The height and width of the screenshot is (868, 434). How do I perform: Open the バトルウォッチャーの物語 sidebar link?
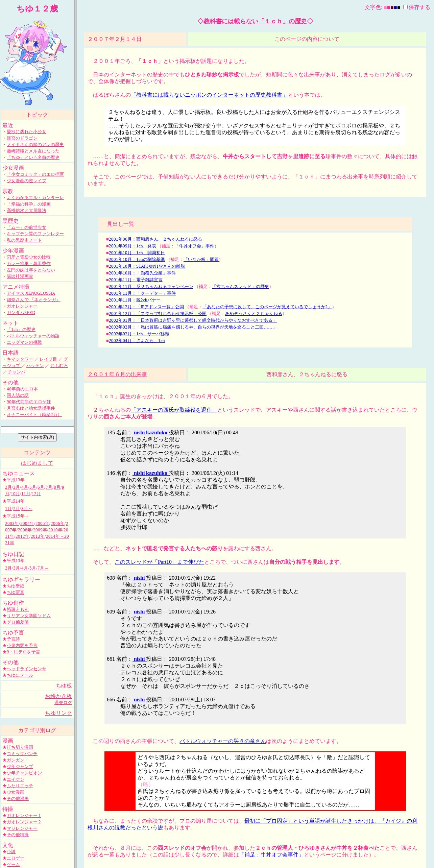33,336
